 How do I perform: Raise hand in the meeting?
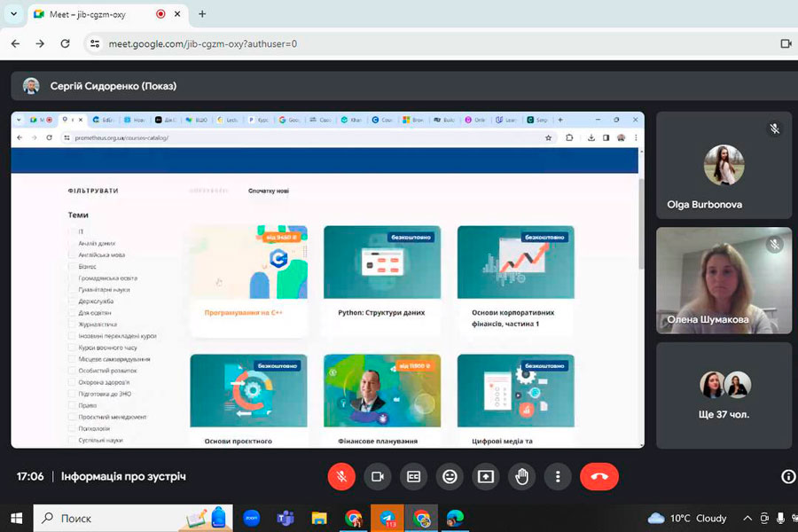[x=522, y=476]
